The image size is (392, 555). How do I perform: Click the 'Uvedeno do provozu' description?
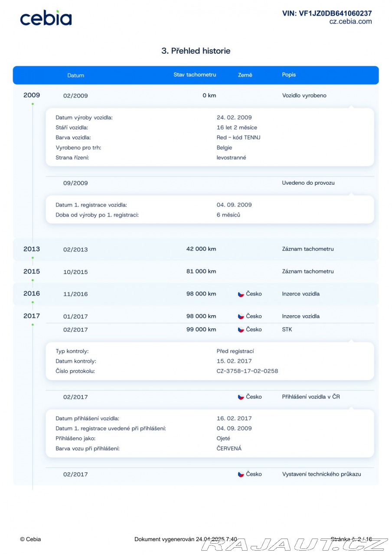tap(308, 183)
